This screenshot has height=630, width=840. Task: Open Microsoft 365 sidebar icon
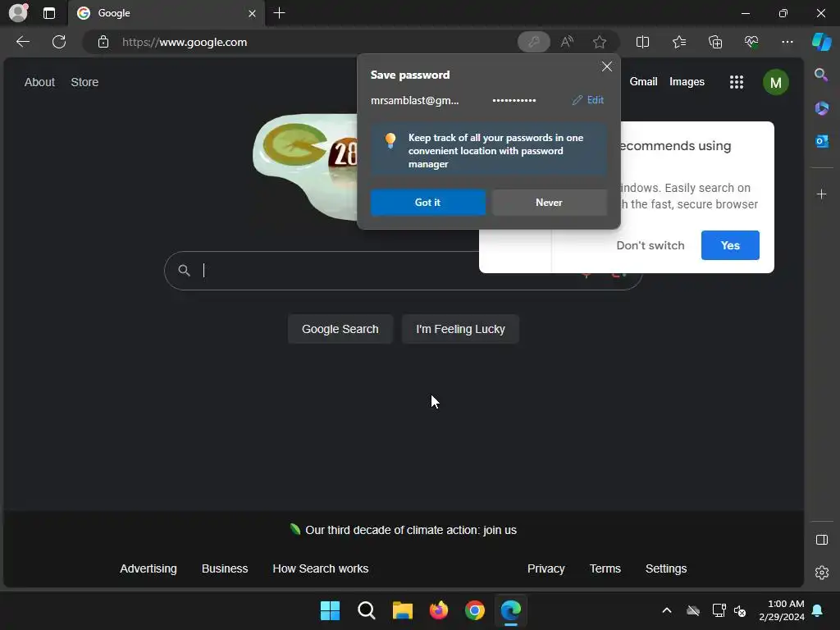click(x=821, y=108)
